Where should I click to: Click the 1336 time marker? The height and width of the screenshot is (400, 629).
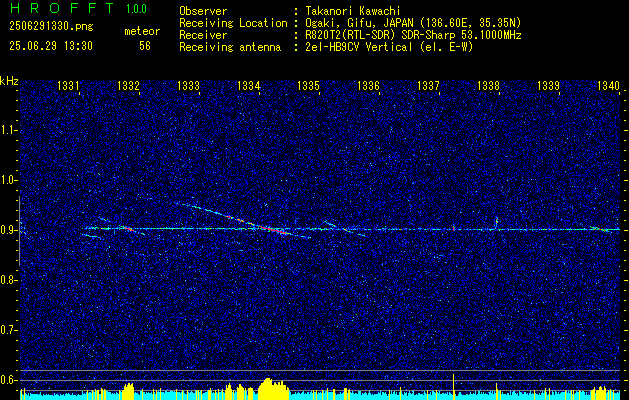coord(368,85)
